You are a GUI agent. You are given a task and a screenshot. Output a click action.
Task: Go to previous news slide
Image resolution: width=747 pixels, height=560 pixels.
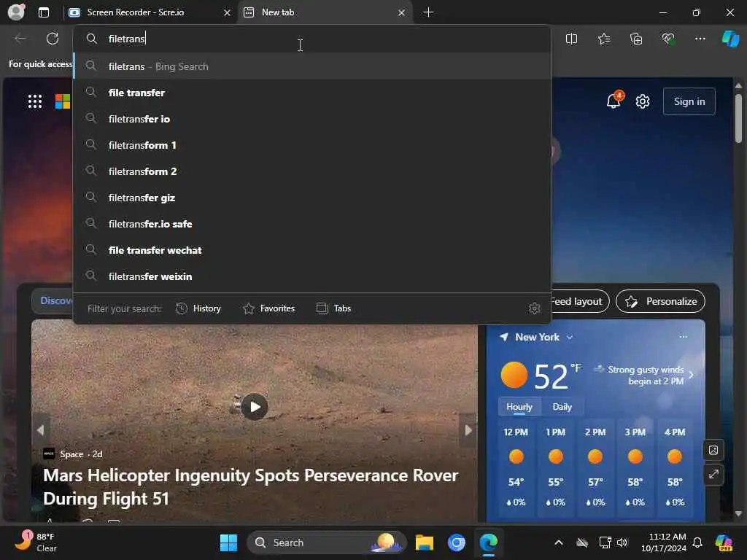pyautogui.click(x=41, y=430)
